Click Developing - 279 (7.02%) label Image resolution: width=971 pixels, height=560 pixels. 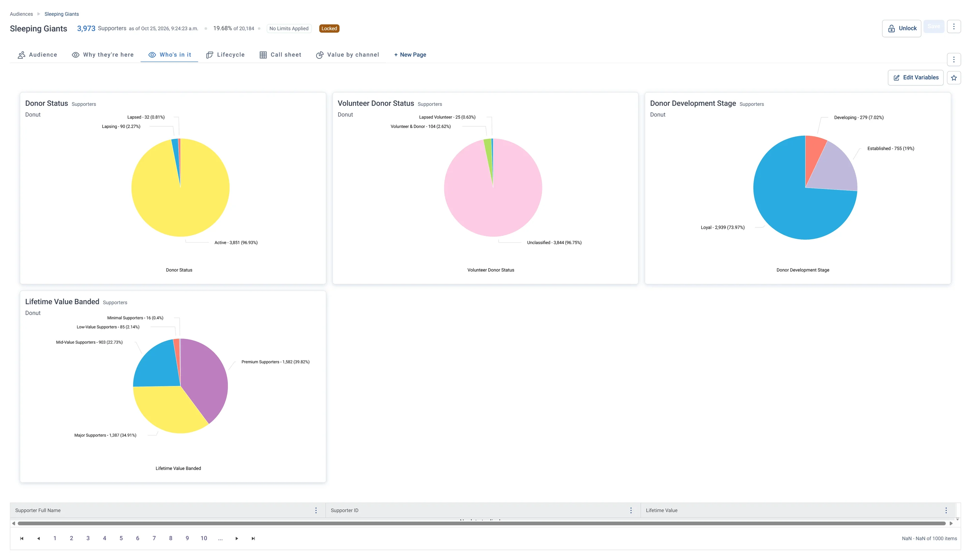[x=859, y=118]
